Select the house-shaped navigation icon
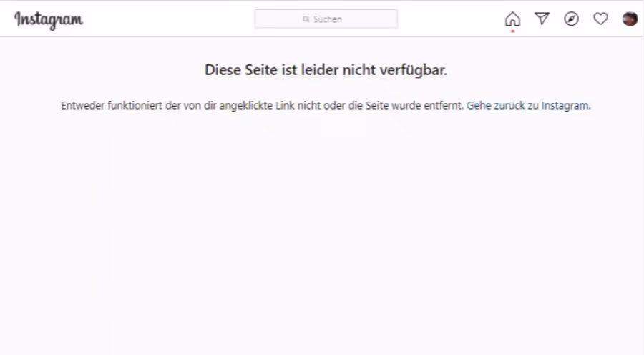Viewport: 644px width, 355px height. 512,19
